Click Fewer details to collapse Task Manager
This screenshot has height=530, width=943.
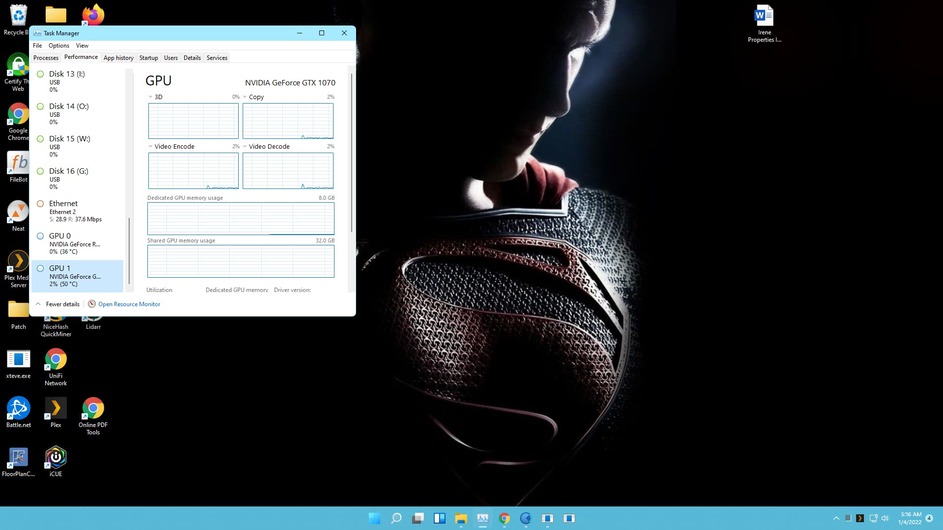pyautogui.click(x=58, y=304)
